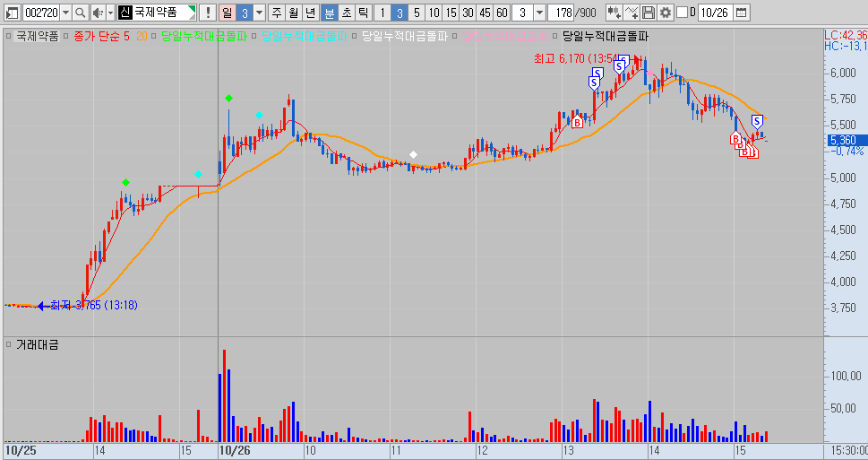The height and width of the screenshot is (460, 868).
Task: Click the 10/25 date label on time axis
Action: click(x=21, y=450)
